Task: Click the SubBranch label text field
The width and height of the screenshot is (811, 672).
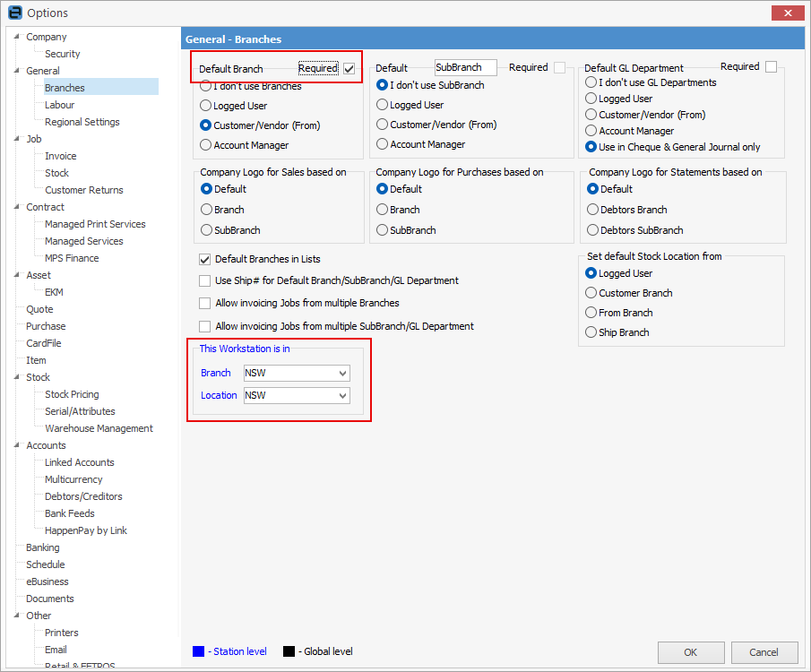Action: pos(465,68)
